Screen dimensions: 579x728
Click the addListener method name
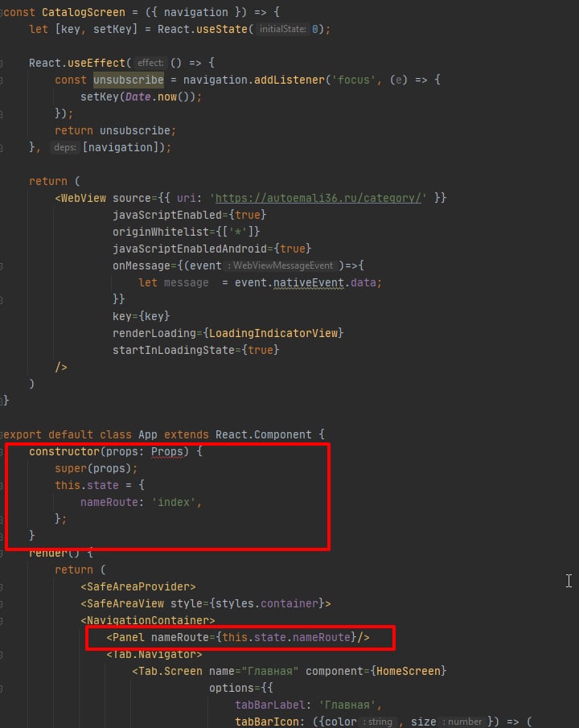point(289,80)
